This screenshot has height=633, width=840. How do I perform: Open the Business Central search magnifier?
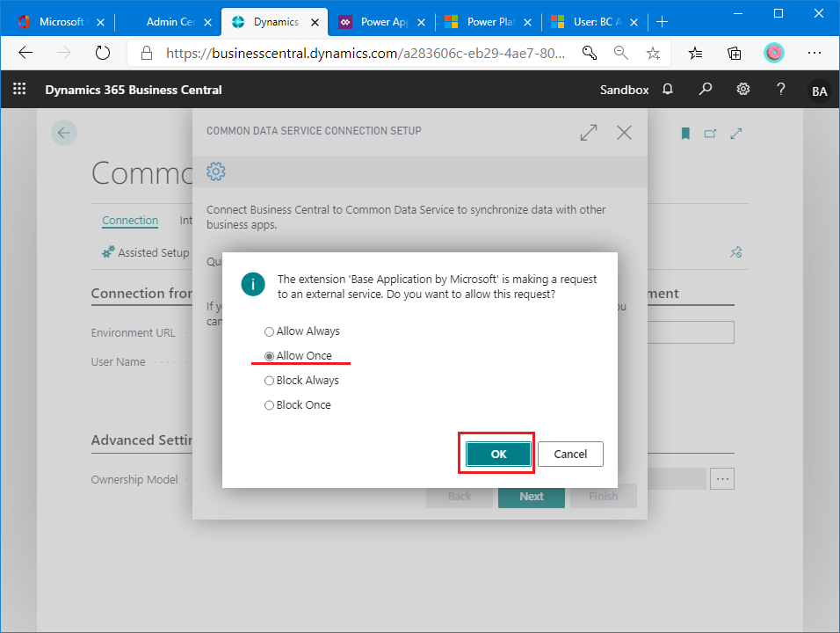coord(705,89)
